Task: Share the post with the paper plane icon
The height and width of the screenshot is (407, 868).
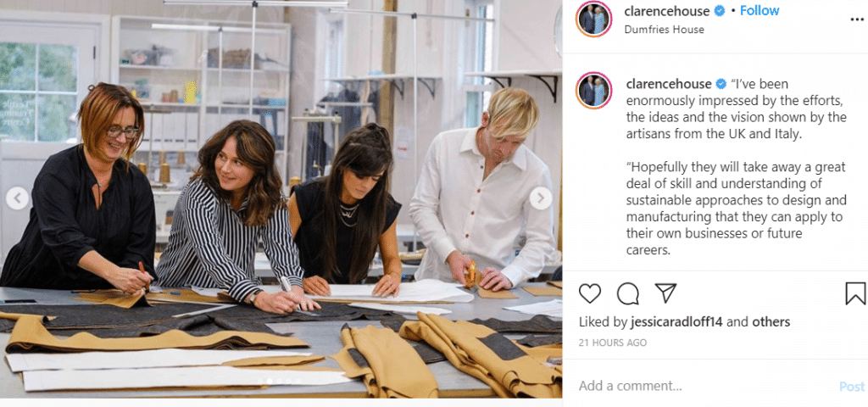Action: pyautogui.click(x=665, y=293)
